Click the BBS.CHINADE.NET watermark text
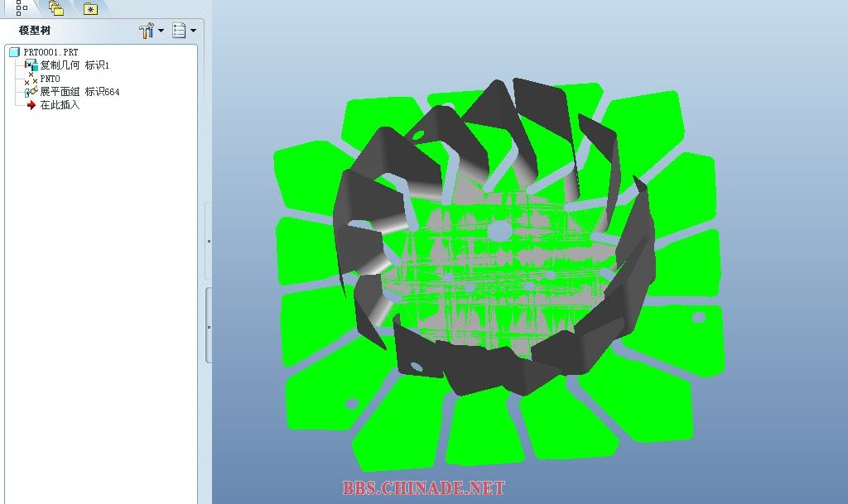The image size is (848, 504). pos(423,488)
